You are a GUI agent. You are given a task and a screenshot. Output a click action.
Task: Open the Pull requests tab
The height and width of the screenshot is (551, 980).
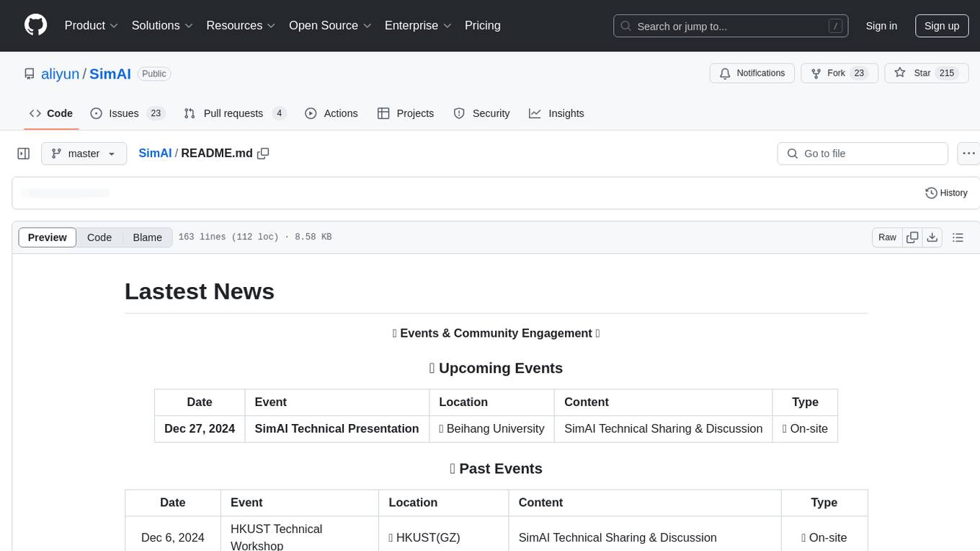235,113
